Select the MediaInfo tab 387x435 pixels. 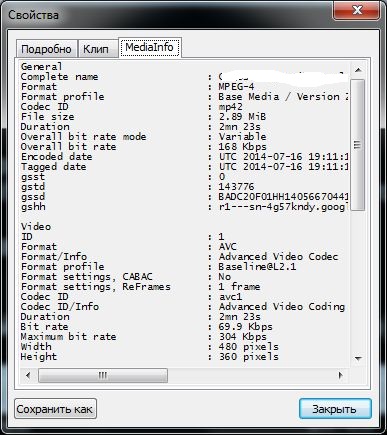150,47
